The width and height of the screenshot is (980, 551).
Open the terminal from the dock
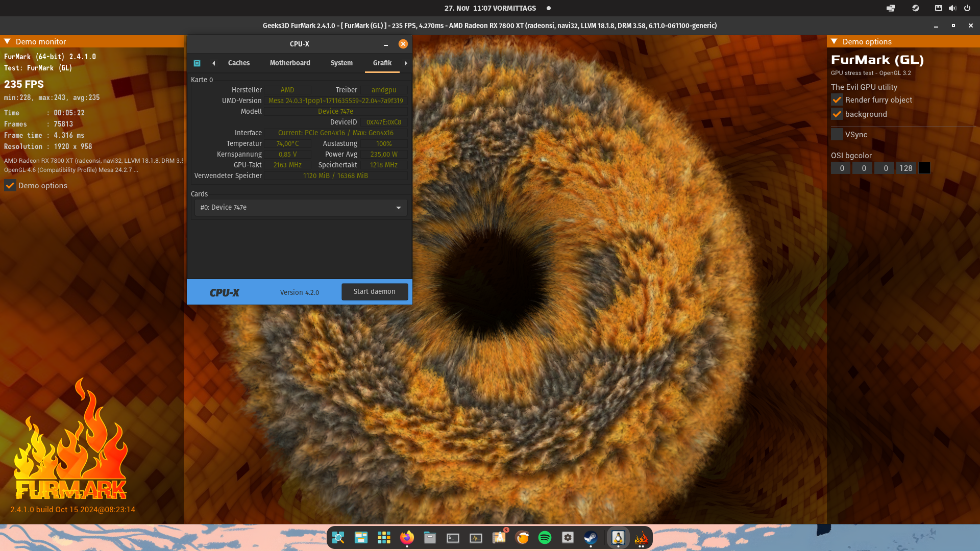453,538
